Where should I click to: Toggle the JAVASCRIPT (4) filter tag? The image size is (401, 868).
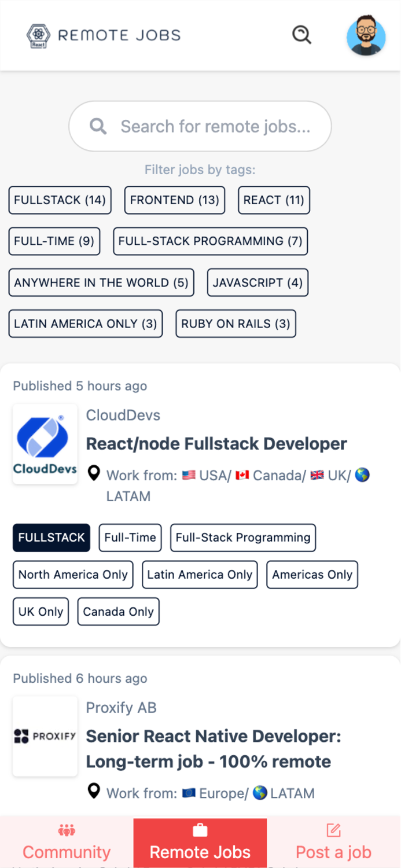click(257, 282)
